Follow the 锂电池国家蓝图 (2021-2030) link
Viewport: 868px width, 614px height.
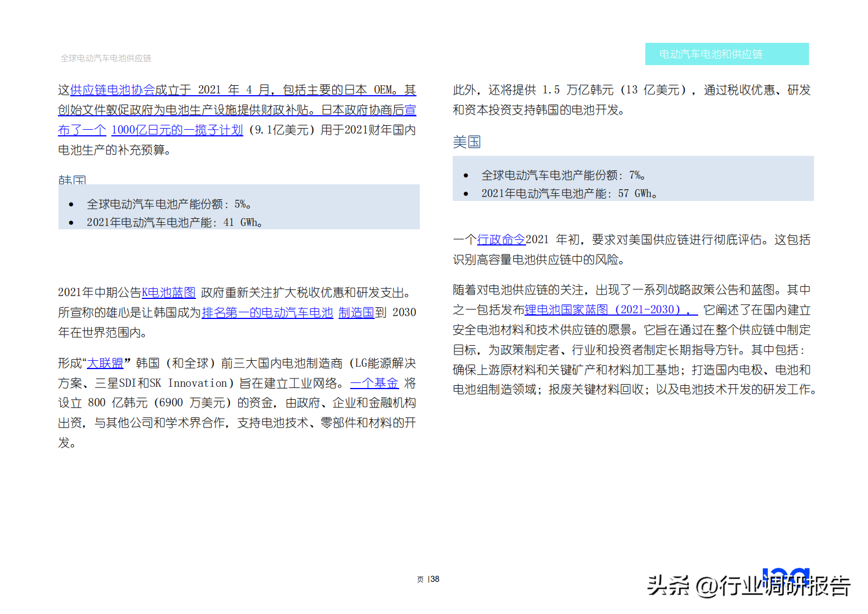click(611, 310)
